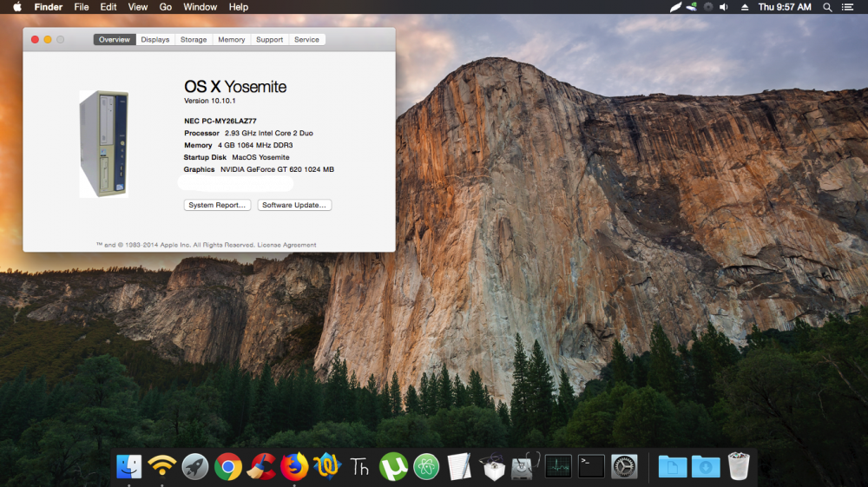The width and height of the screenshot is (868, 487).
Task: Click the USB drive menu bar icon
Action: tap(692, 7)
